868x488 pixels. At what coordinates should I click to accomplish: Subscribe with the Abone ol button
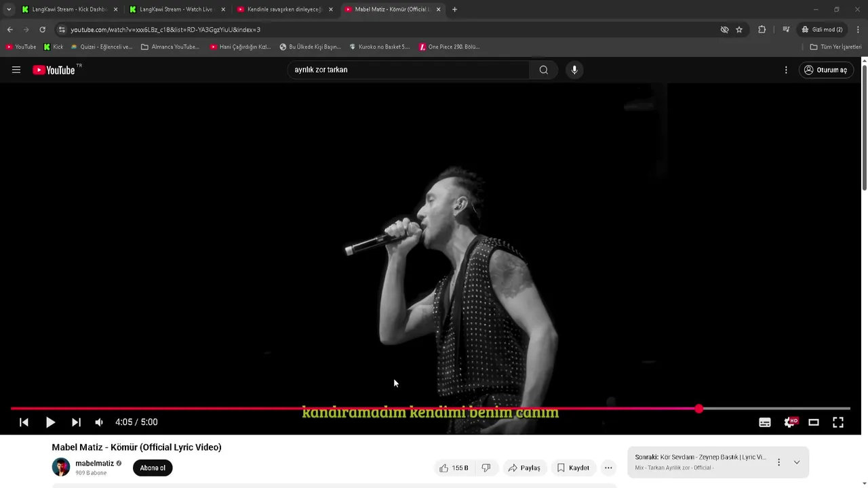(x=153, y=468)
